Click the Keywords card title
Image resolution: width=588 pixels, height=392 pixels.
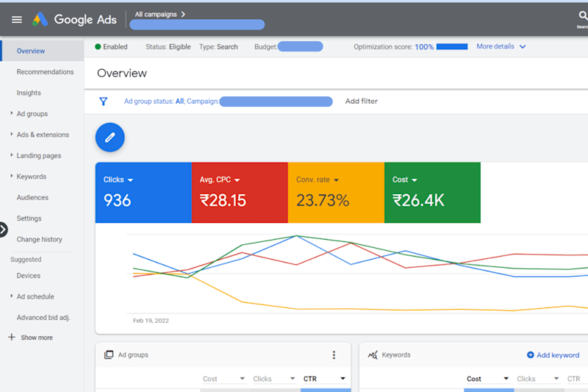396,355
